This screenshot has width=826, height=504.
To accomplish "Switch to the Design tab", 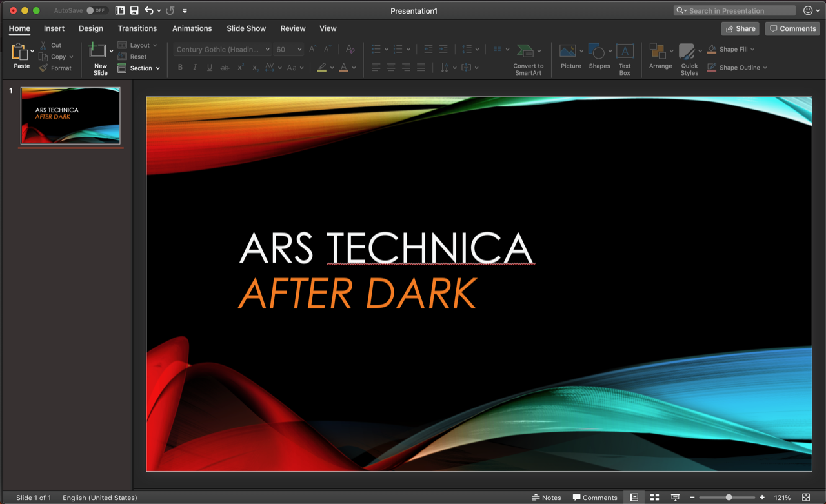I will (90, 28).
